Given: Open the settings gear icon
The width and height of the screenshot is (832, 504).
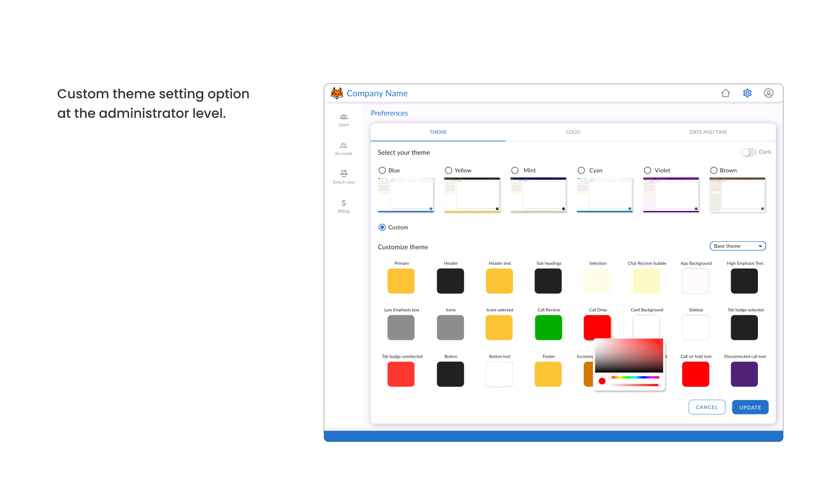Looking at the screenshot, I should (x=747, y=93).
